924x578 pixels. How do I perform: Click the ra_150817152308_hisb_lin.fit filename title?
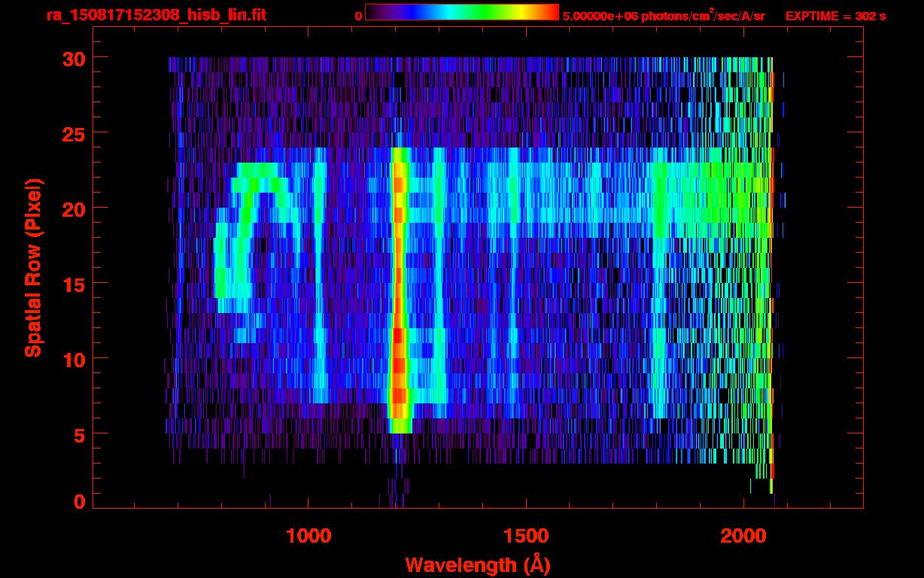(156, 15)
